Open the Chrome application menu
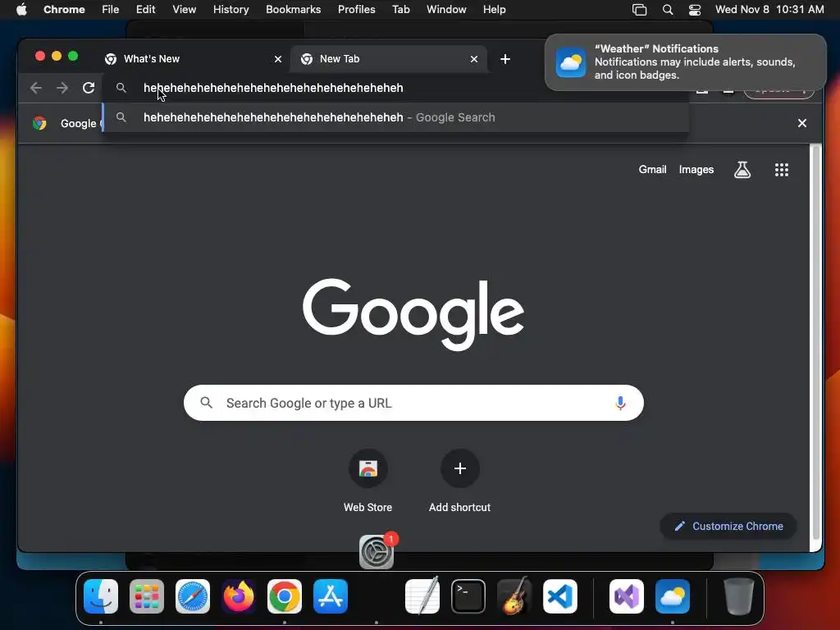Image resolution: width=840 pixels, height=630 pixels. click(x=64, y=10)
